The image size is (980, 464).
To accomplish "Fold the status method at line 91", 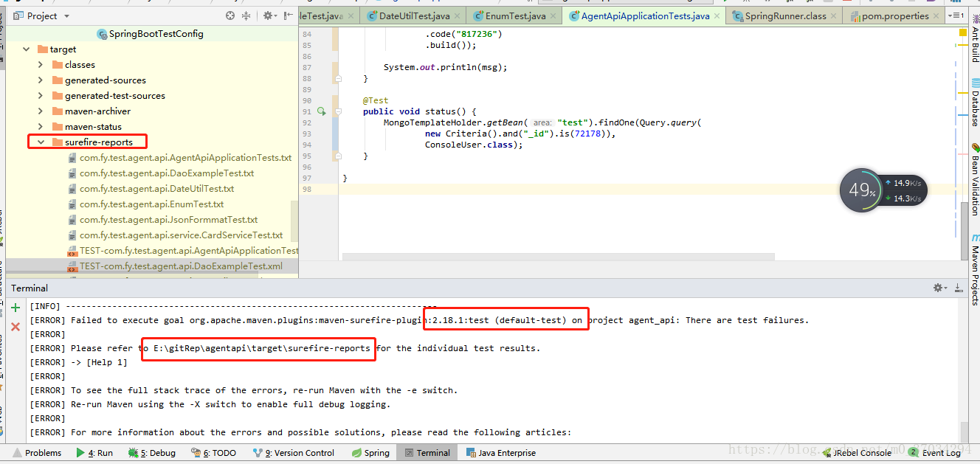I will pyautogui.click(x=338, y=111).
